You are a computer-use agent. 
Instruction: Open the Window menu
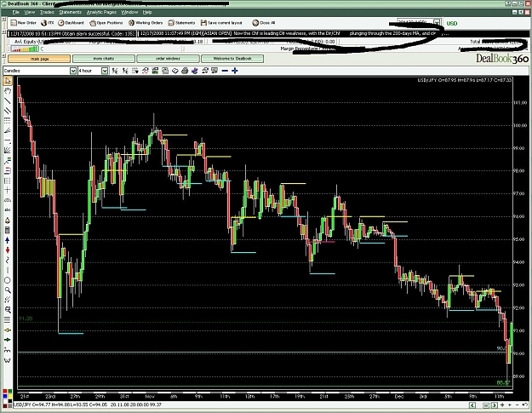(129, 12)
